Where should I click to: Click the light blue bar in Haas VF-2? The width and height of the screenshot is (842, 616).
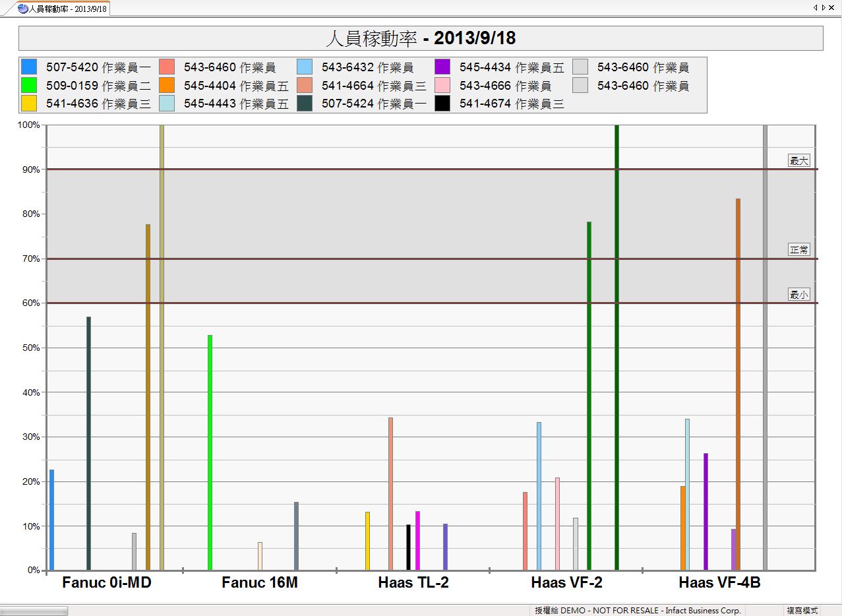pyautogui.click(x=539, y=496)
